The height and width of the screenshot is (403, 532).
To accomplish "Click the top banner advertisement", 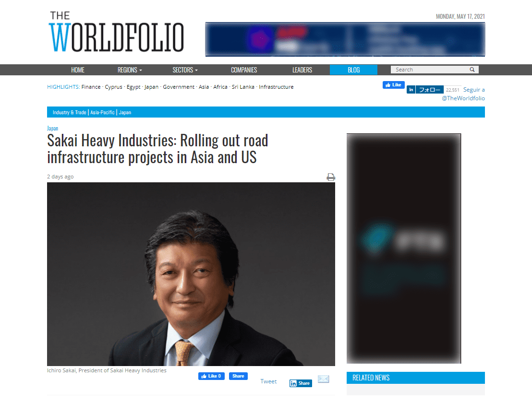I will click(345, 39).
